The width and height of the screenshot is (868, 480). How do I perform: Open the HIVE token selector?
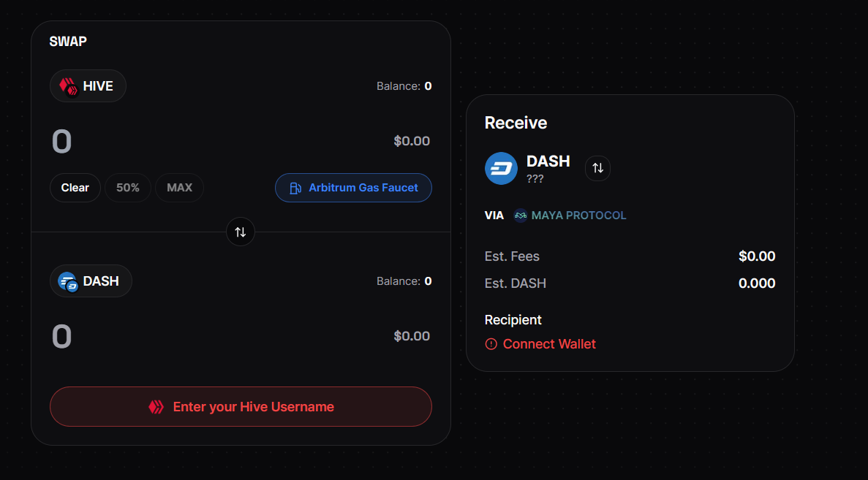88,85
